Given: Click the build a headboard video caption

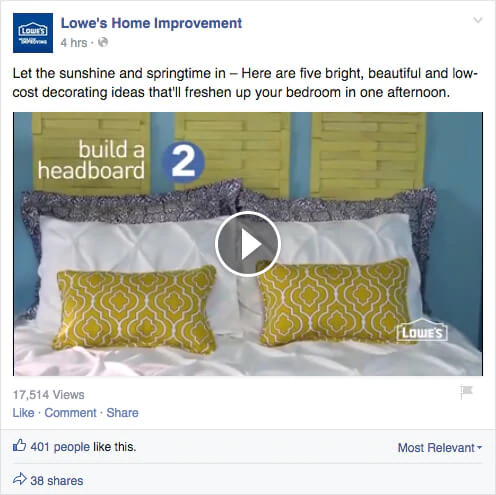Looking at the screenshot, I should (x=91, y=160).
